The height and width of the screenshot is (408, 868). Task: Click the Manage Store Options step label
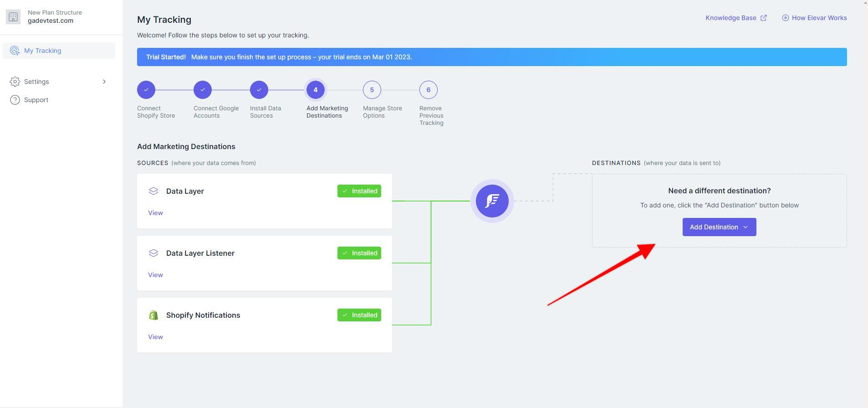(383, 112)
